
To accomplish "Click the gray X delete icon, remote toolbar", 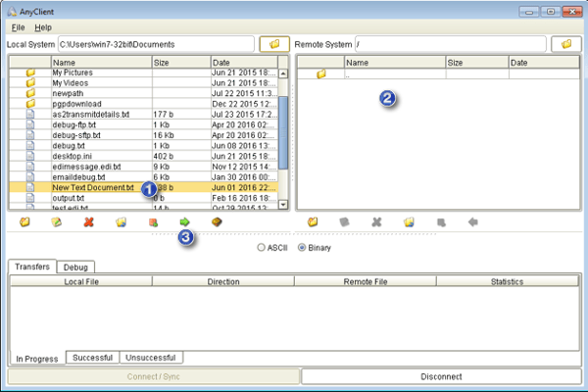I will point(376,222).
